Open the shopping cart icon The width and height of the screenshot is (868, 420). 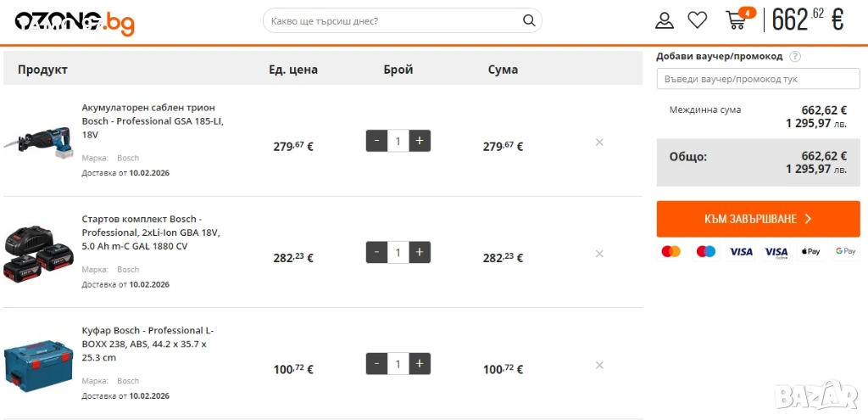tap(735, 20)
